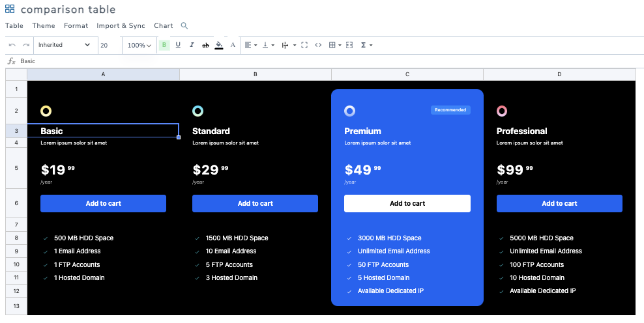
Task: Toggle the active Bold button
Action: tap(164, 45)
